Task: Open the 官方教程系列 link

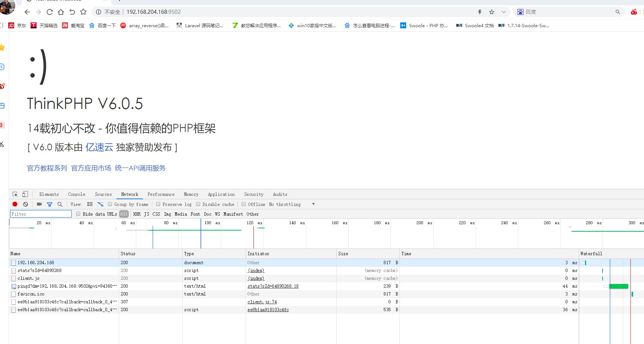Action: [x=47, y=168]
